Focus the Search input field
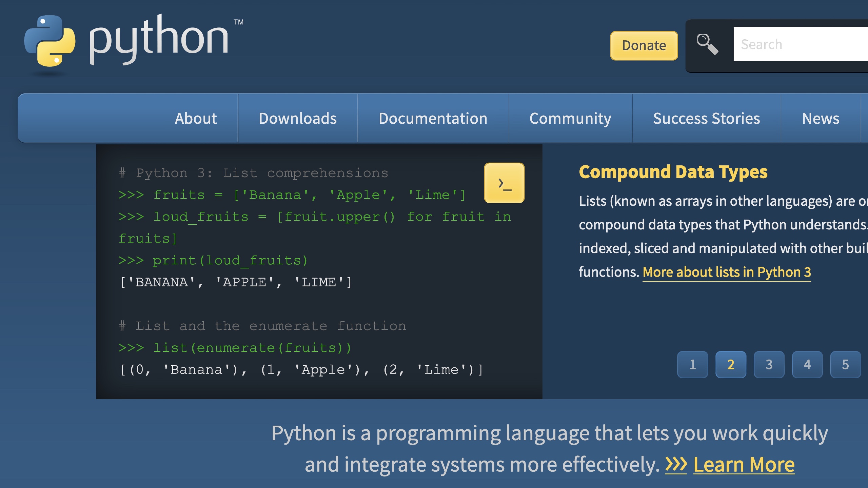The image size is (868, 488). tap(800, 44)
